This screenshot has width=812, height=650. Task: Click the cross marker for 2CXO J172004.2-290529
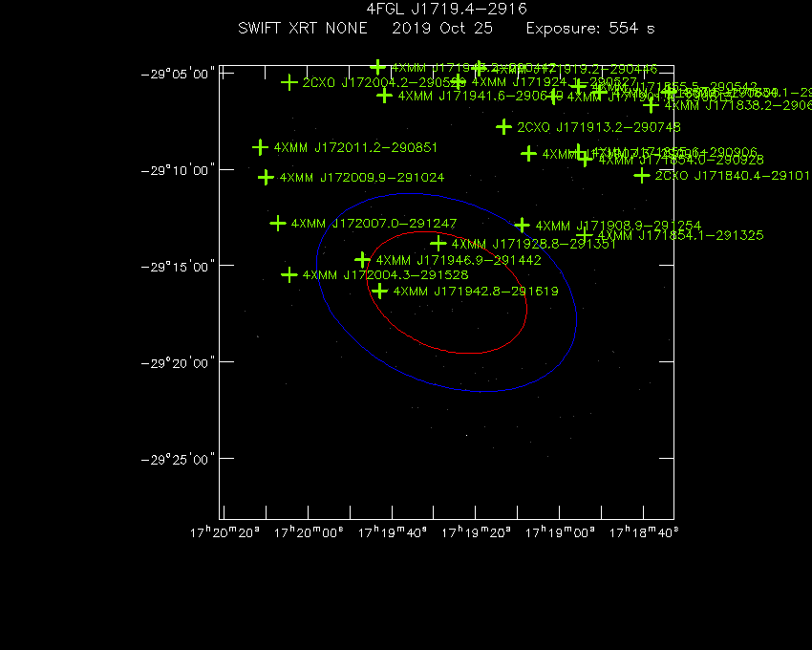[x=288, y=82]
